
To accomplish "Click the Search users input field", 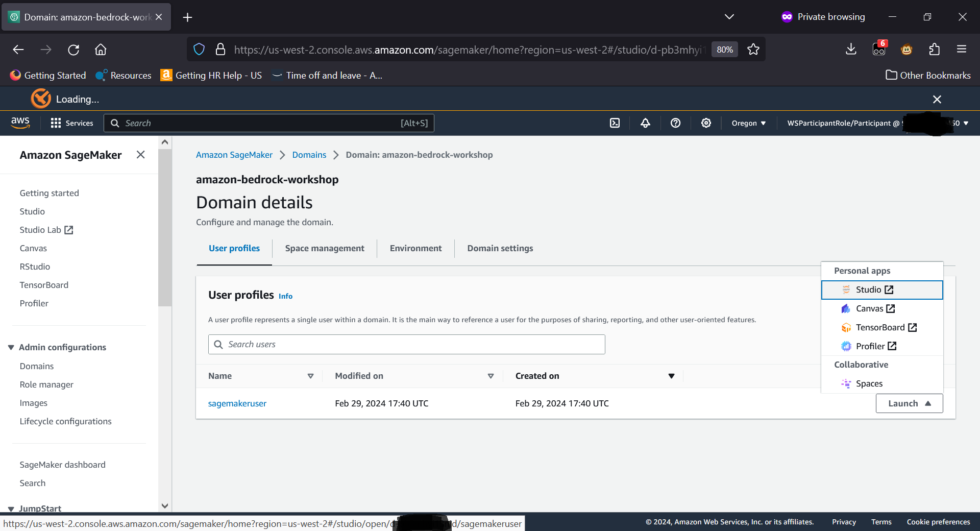I will [407, 345].
